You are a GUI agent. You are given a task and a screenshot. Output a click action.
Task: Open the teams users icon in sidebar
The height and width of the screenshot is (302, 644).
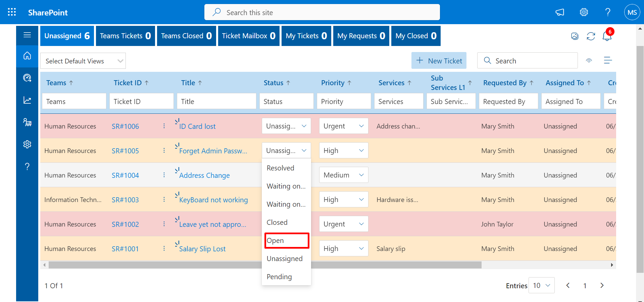click(27, 122)
